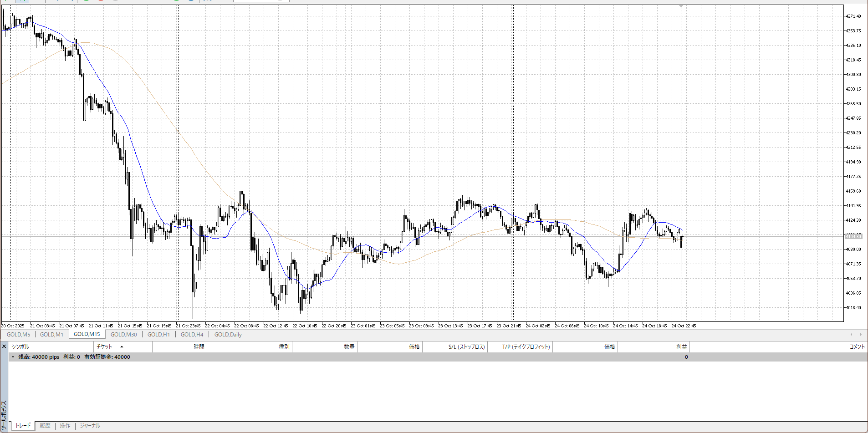Switch to the GOLD,H1 chart tab
The width and height of the screenshot is (868, 433).
[158, 335]
